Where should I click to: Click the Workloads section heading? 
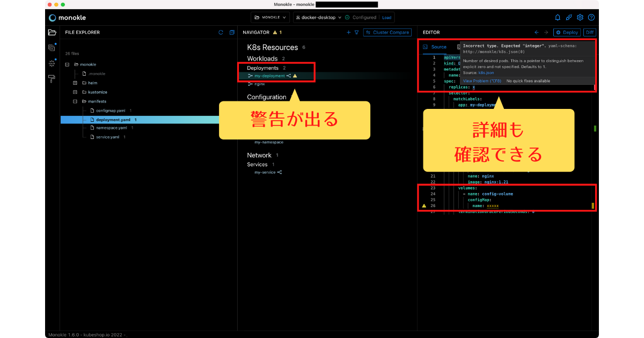262,58
